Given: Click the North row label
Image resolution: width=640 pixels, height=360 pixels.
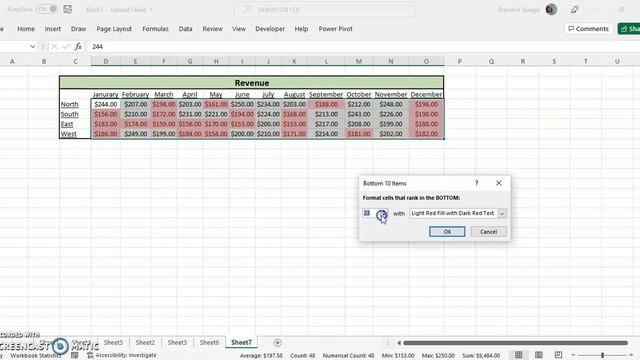Looking at the screenshot, I should point(69,104).
